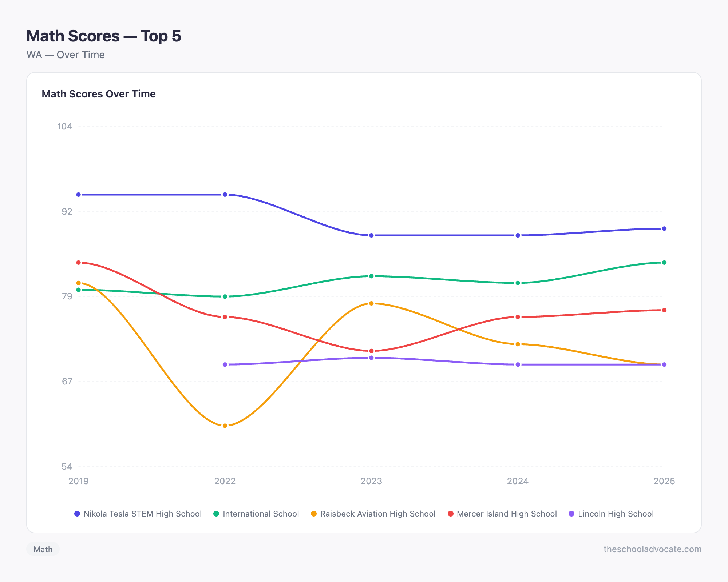Click the Math Scores Over Time heading
Viewport: 728px width, 582px height.
(99, 94)
